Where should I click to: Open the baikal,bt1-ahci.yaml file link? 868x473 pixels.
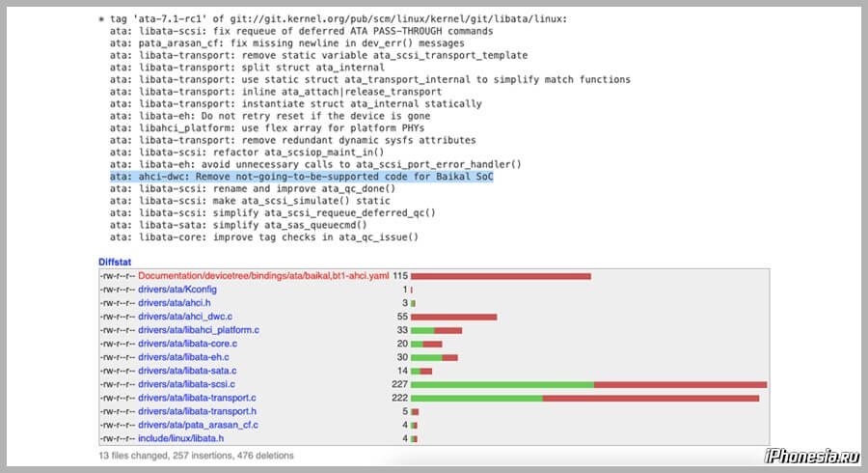[x=262, y=276]
